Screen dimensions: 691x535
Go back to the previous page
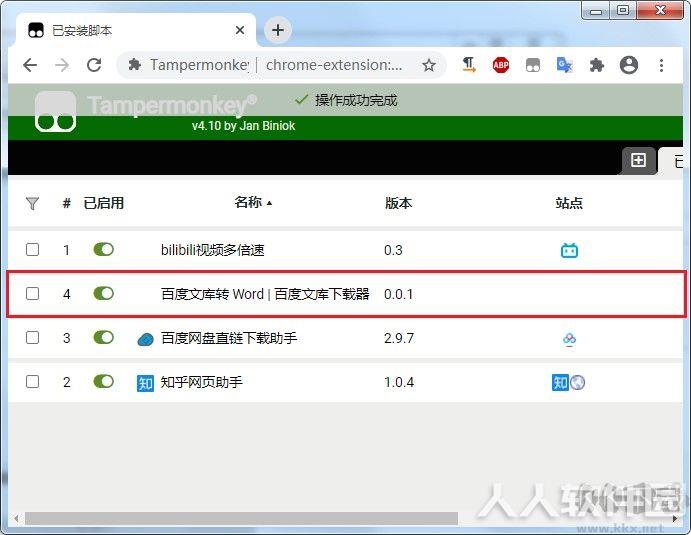(x=30, y=65)
